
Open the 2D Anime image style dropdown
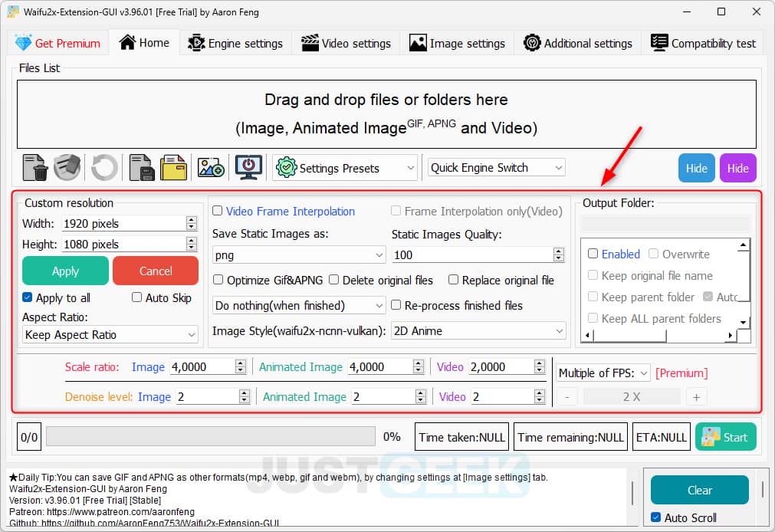click(x=478, y=330)
